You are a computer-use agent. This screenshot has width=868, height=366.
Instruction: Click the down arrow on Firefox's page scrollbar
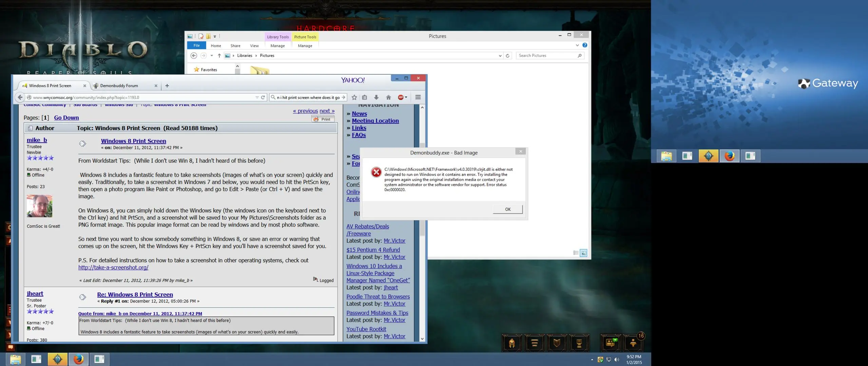(x=422, y=339)
